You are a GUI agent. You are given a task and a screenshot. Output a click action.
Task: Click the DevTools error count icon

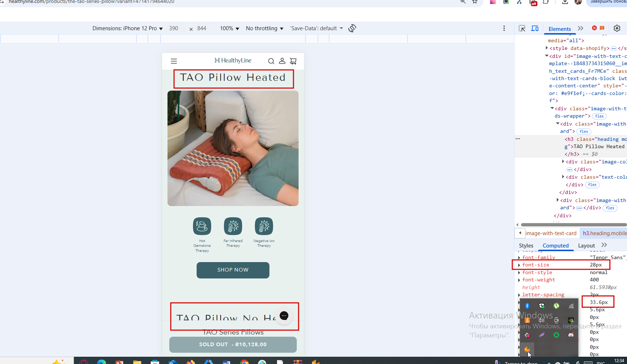594,28
